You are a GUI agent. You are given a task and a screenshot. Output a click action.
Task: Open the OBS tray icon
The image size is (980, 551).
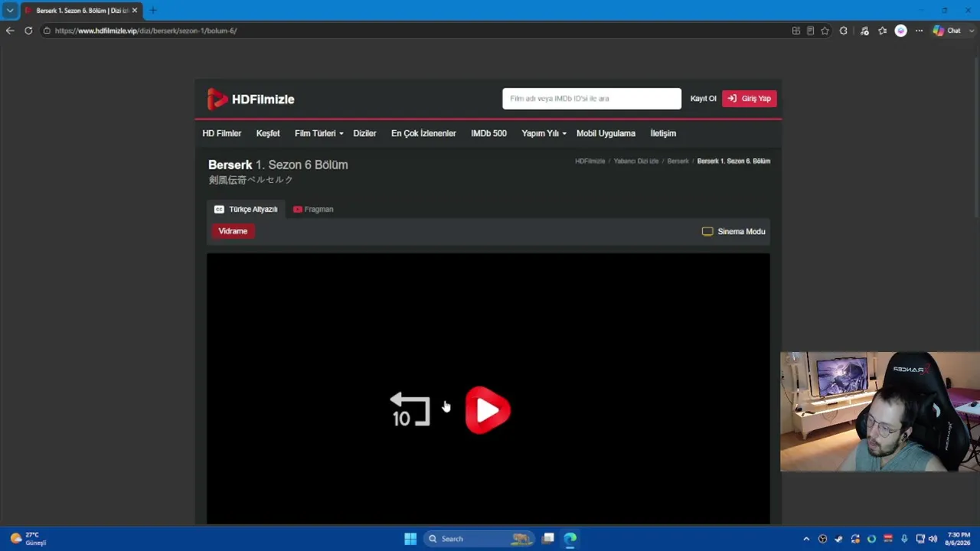(823, 539)
